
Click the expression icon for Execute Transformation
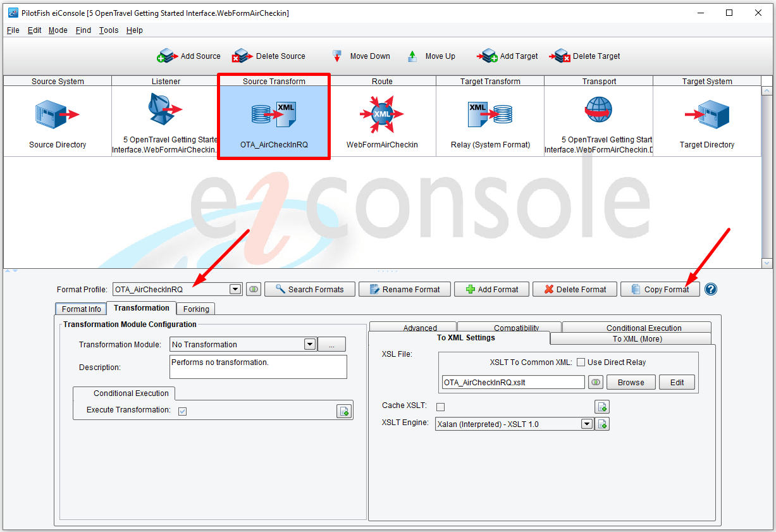point(343,411)
